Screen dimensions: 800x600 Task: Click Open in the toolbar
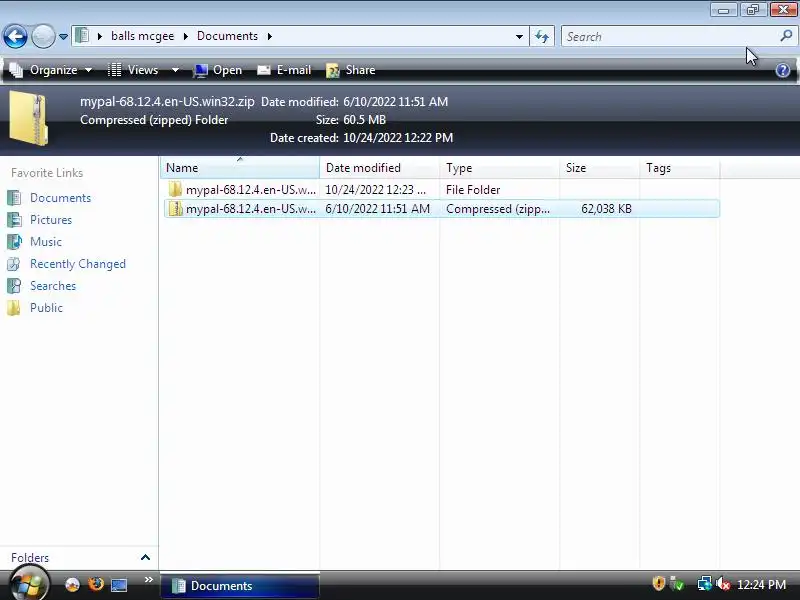pos(217,70)
